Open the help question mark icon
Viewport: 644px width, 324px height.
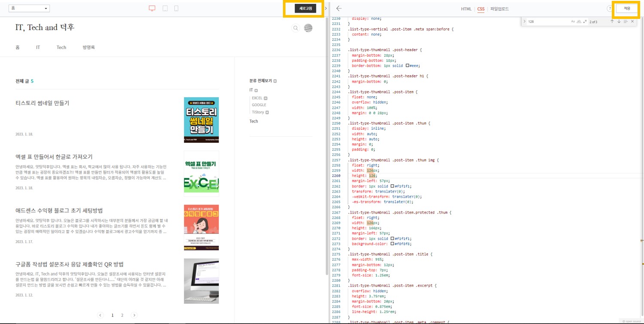pyautogui.click(x=609, y=9)
